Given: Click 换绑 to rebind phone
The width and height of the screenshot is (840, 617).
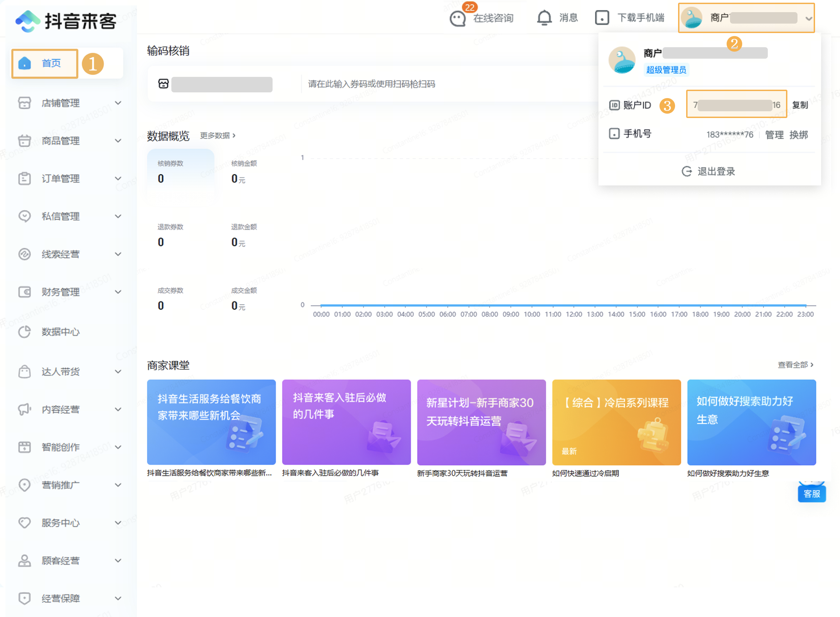Looking at the screenshot, I should (x=799, y=135).
